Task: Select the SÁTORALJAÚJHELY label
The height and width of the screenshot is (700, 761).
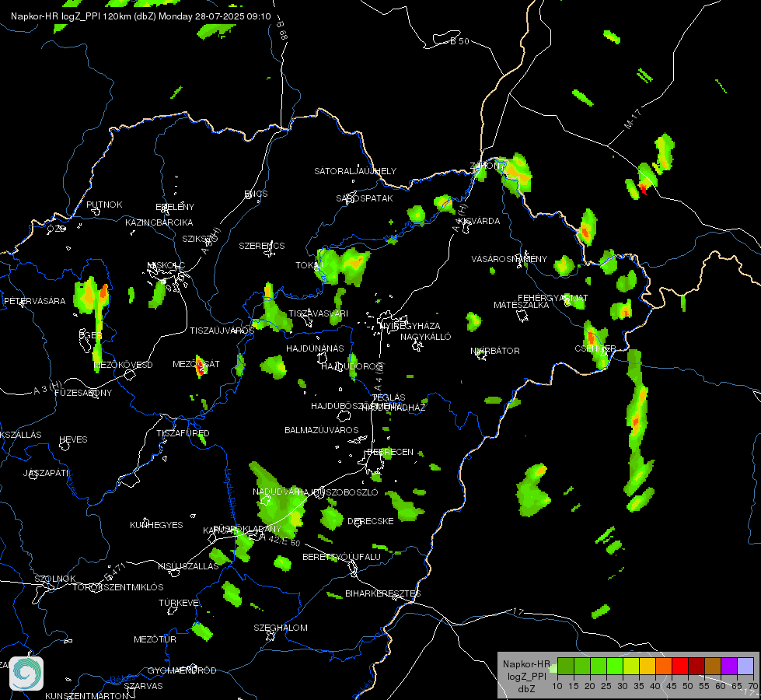Action: (x=355, y=171)
